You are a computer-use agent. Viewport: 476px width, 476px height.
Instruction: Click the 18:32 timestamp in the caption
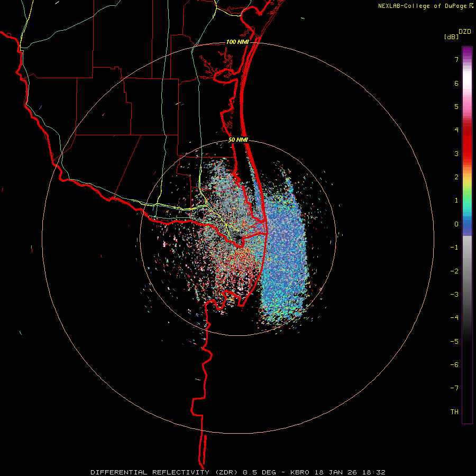click(373, 472)
